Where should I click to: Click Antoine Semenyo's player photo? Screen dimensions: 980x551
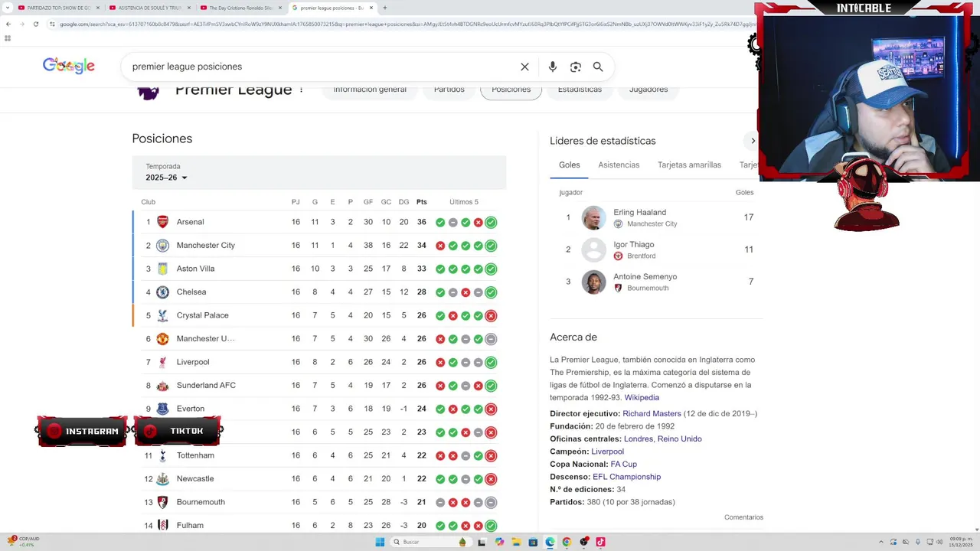pos(593,282)
